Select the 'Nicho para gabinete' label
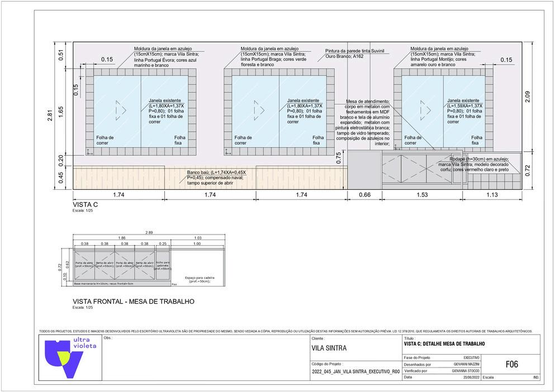 pyautogui.click(x=163, y=266)
